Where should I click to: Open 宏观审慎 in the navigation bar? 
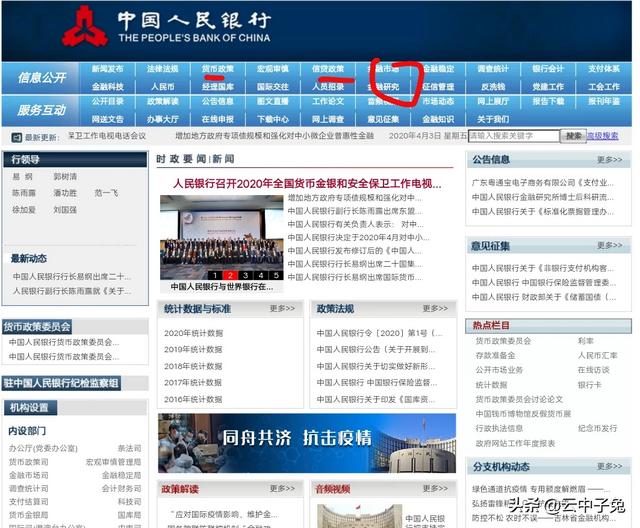273,69
